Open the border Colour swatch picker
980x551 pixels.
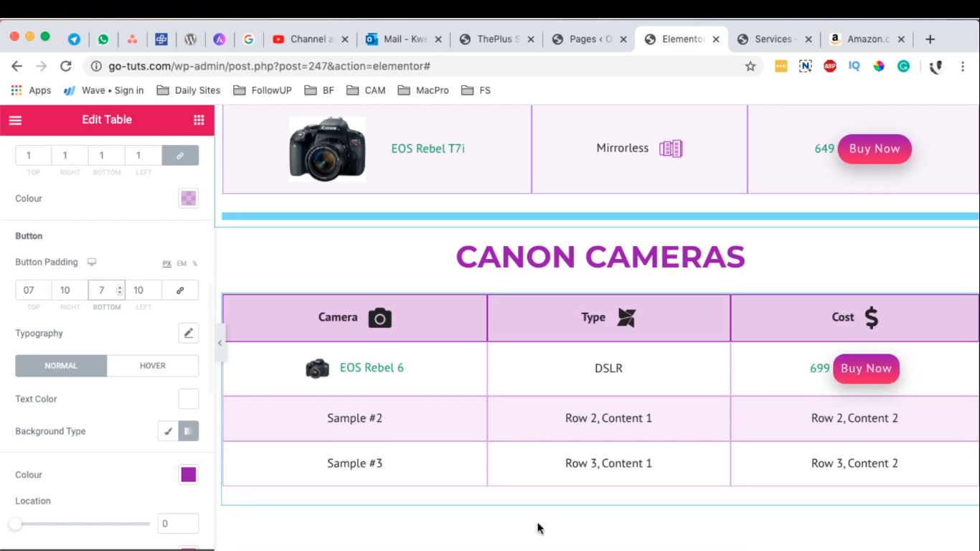point(189,199)
